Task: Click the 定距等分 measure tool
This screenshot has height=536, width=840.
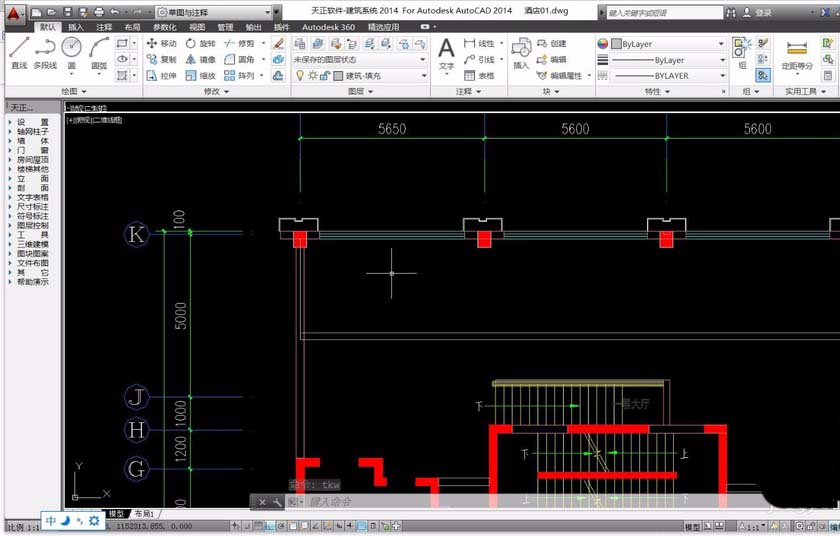Action: coord(797,52)
